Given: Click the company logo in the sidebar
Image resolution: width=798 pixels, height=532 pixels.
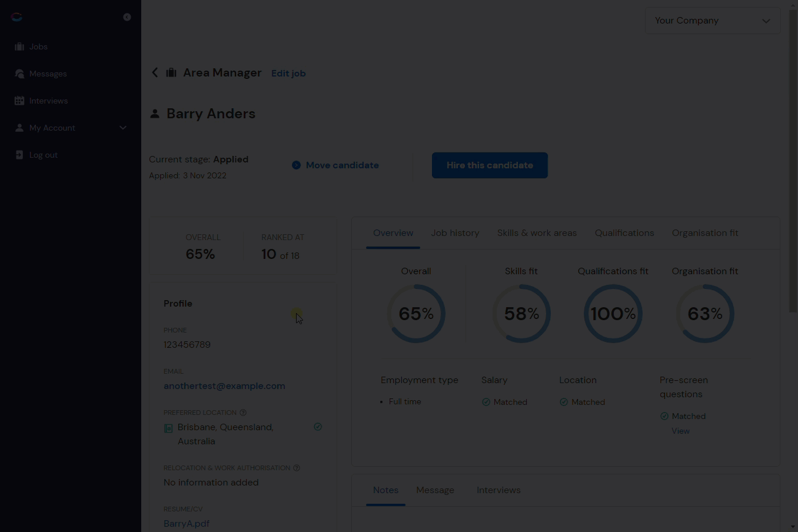Looking at the screenshot, I should click(x=16, y=17).
